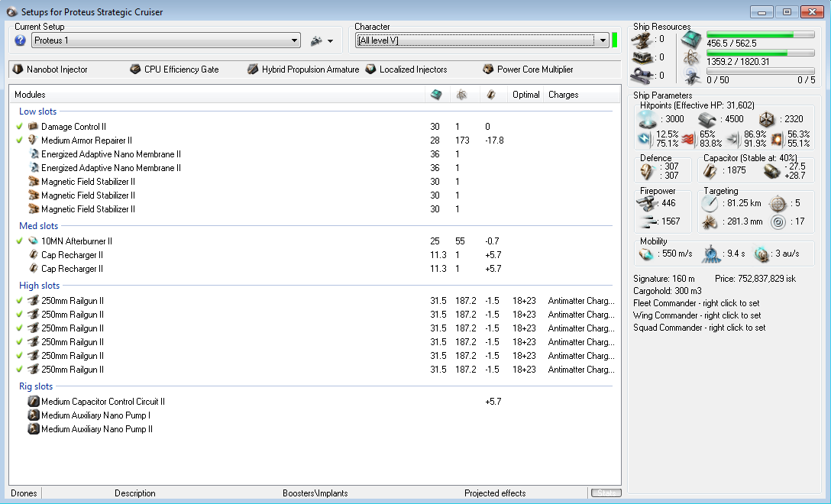The image size is (831, 504).
Task: Collapse the High slots group
Action: click(x=39, y=285)
